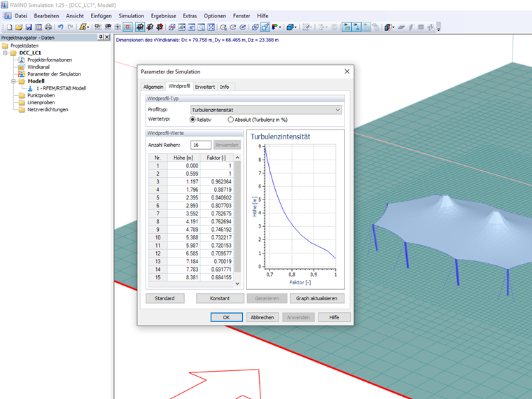
Task: Open the Datei menu
Action: tap(21, 16)
